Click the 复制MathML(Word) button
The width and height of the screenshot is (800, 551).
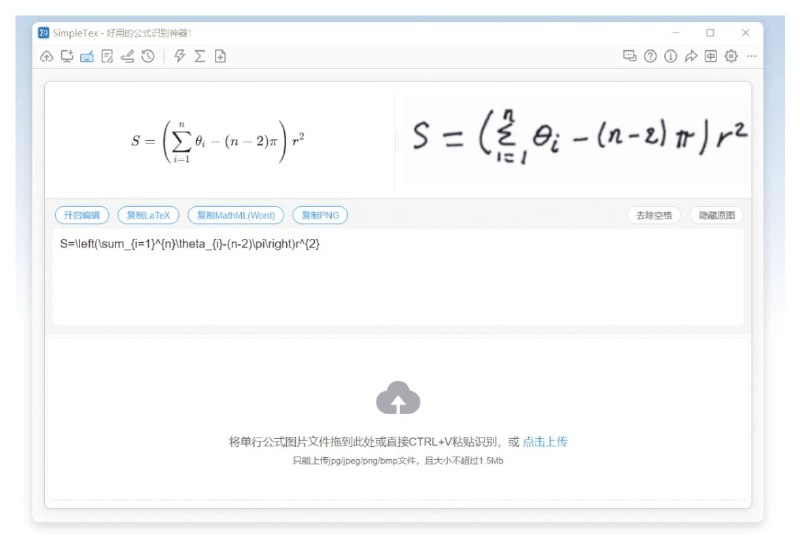[236, 215]
